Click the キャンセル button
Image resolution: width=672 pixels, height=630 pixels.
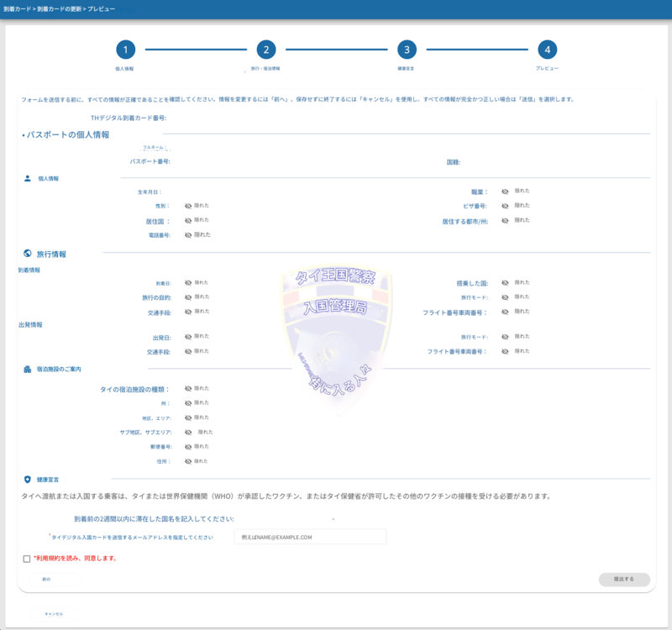coord(55,614)
